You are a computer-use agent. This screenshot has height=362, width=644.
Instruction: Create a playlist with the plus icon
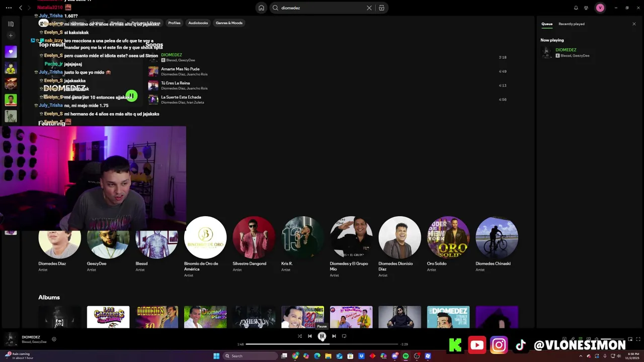11,35
